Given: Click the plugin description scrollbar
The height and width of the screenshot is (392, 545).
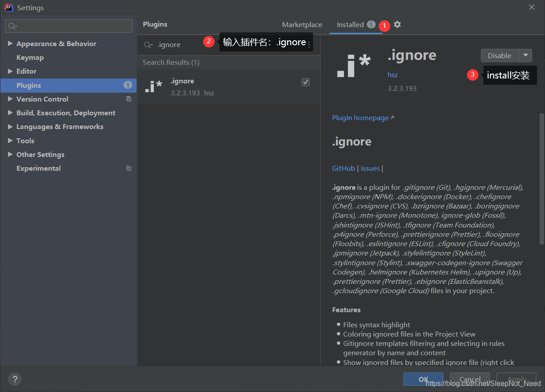Looking at the screenshot, I should coord(541,178).
